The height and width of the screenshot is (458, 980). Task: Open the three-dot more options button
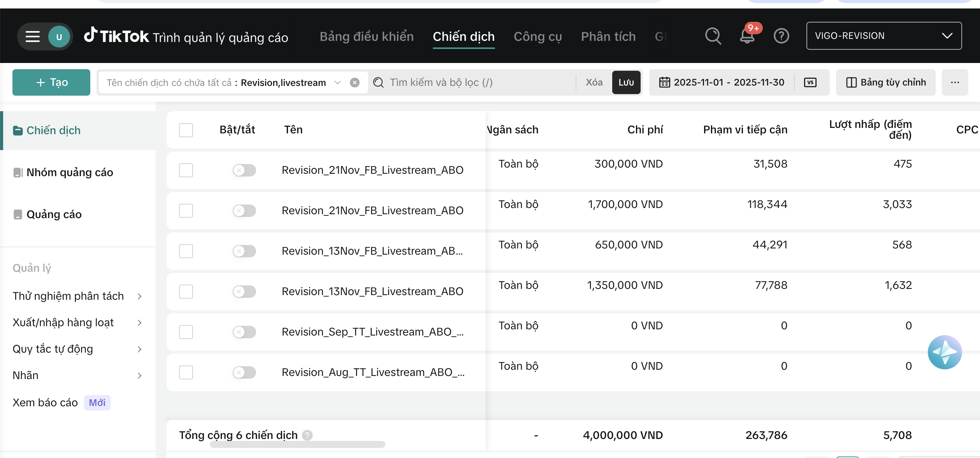955,82
